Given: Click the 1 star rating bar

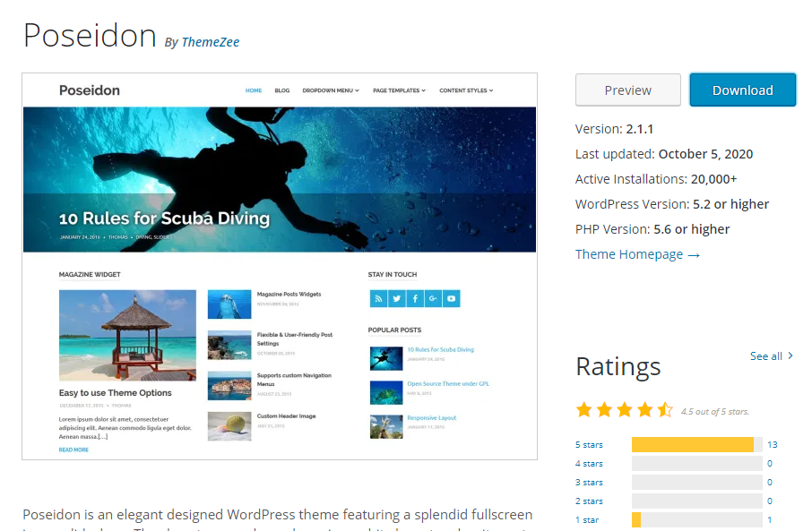Looking at the screenshot, I should pyautogui.click(x=697, y=519).
